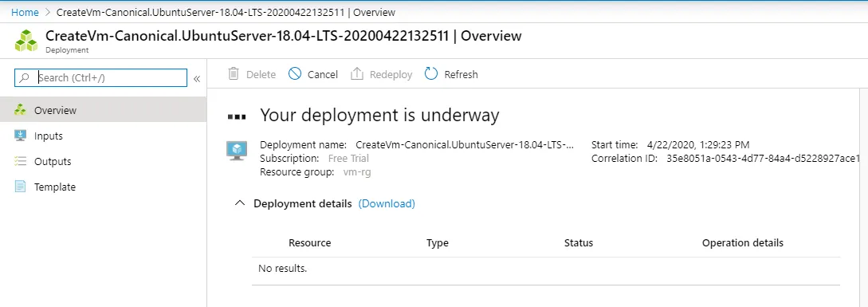Focus the Search (Ctrl+/) input field
Screen dimensions: 868x307
coord(100,77)
